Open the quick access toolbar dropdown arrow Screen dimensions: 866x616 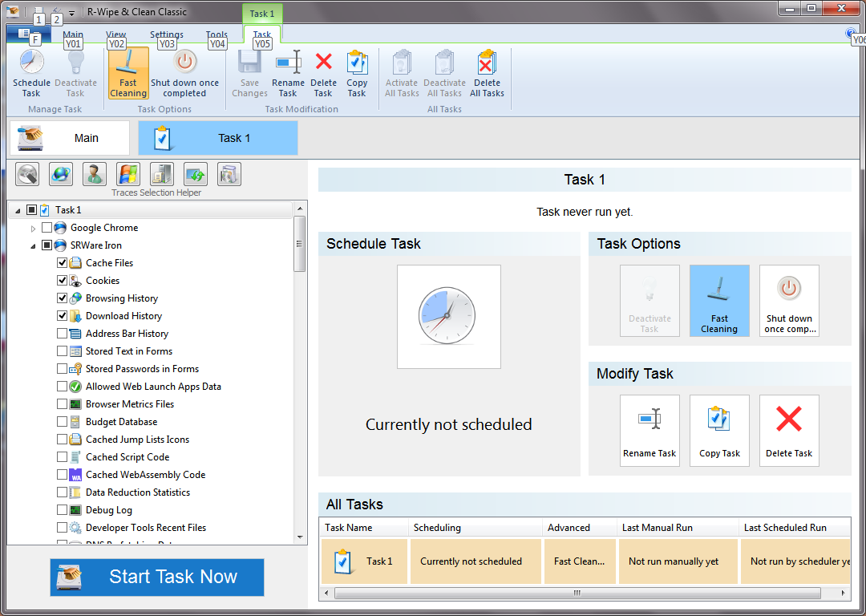tap(72, 13)
